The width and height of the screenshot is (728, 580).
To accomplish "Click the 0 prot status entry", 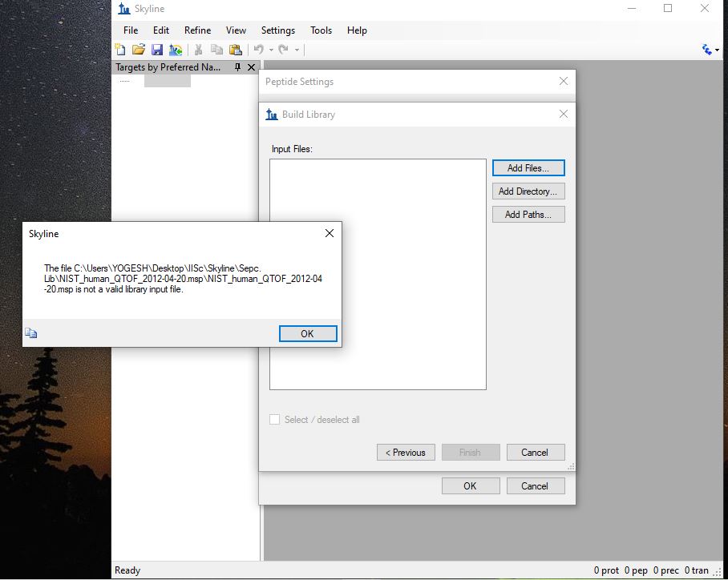I will point(606,570).
